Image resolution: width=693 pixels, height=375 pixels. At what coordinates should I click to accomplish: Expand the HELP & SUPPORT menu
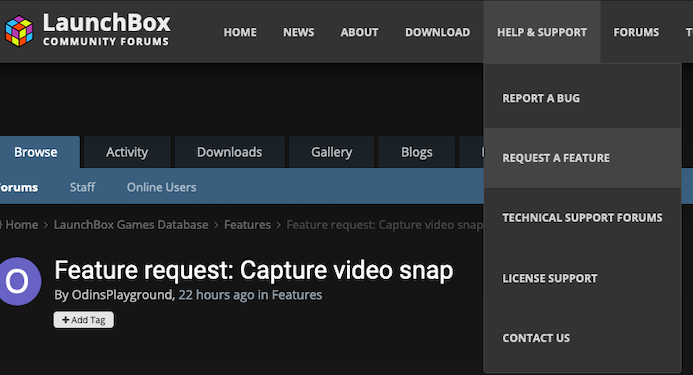[x=542, y=32]
